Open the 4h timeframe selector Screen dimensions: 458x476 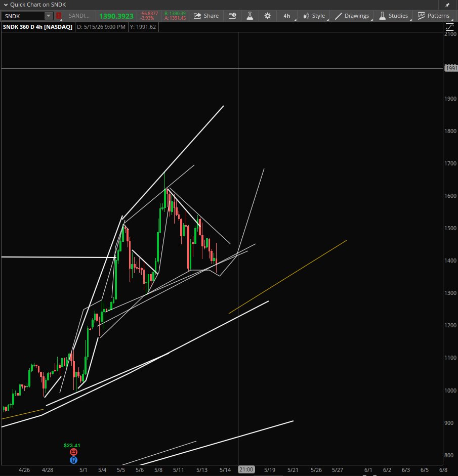[x=287, y=16]
